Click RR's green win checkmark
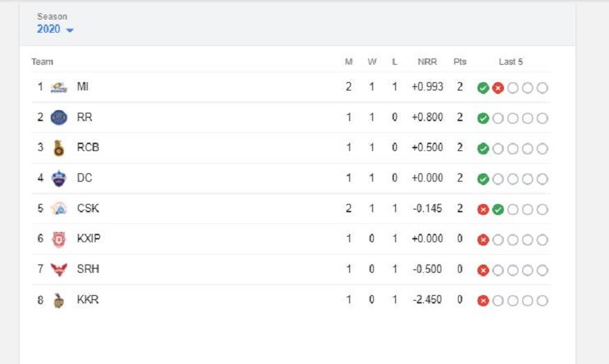The image size is (609, 364). click(483, 118)
